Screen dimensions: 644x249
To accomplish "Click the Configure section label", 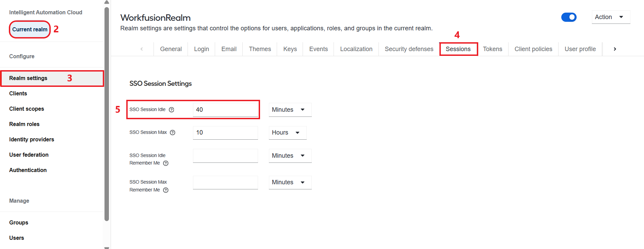I will (22, 57).
